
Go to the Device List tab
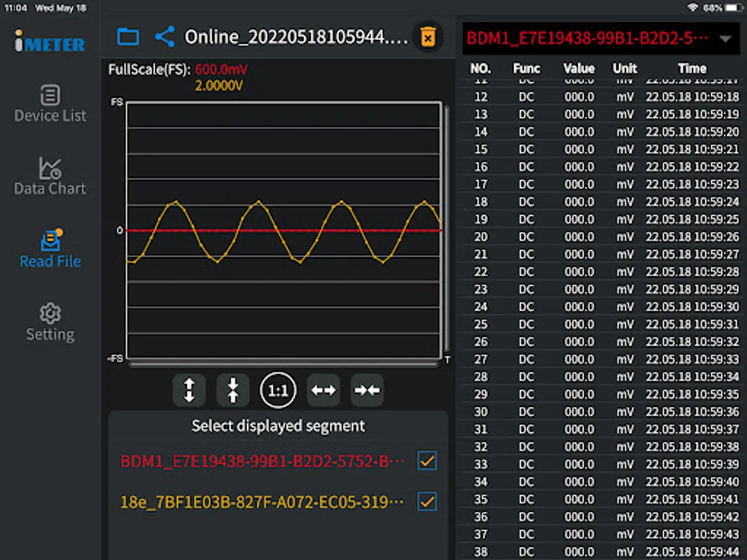tap(50, 104)
